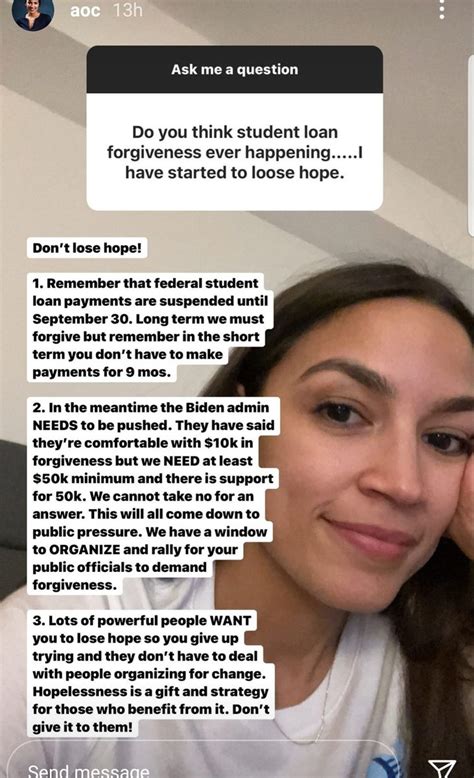Tap the paragraph starting "3. Lots of powerful"

point(151,674)
